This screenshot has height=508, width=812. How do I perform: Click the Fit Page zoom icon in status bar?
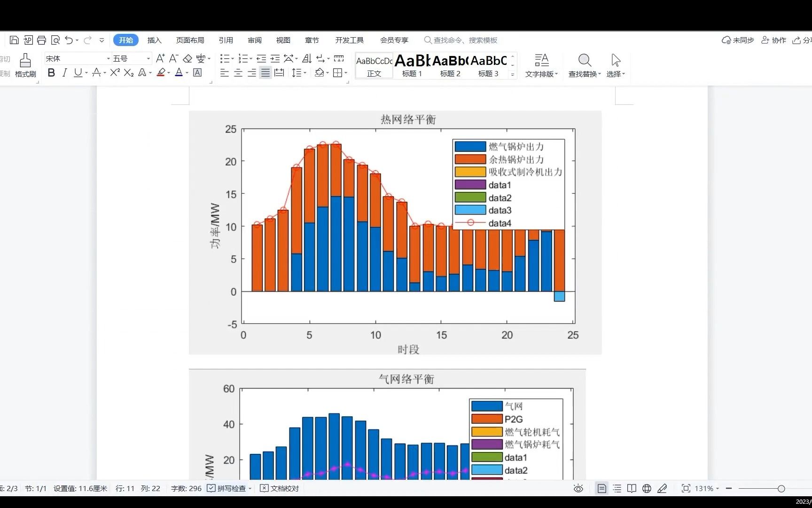pyautogui.click(x=686, y=488)
